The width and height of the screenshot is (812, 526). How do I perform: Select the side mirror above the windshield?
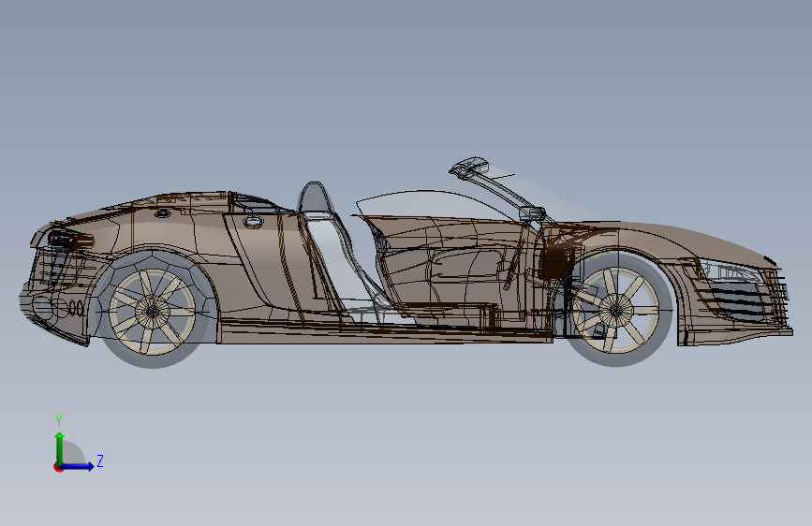pyautogui.click(x=470, y=168)
